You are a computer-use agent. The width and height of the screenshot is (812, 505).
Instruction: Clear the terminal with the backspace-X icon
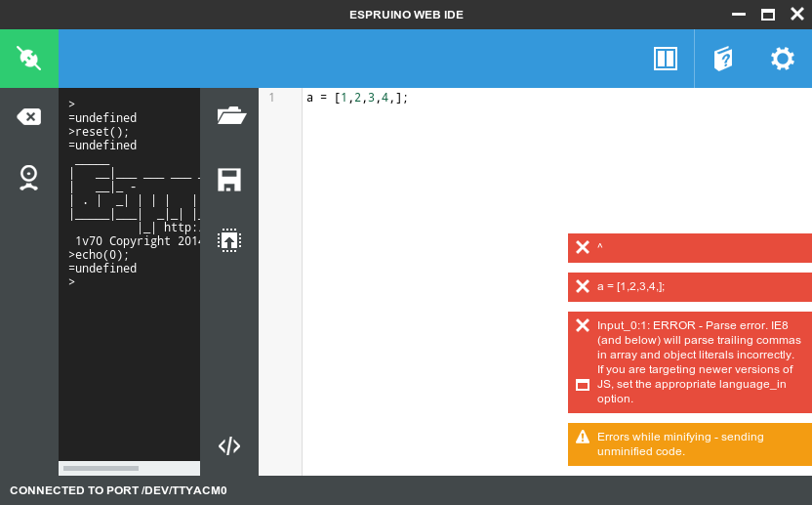(x=29, y=116)
